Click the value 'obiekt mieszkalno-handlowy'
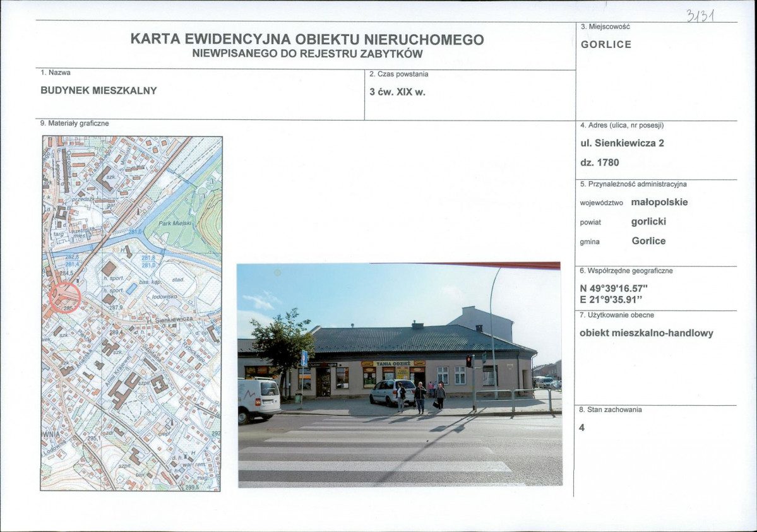Viewport: 757px width, 532px height. point(647,333)
